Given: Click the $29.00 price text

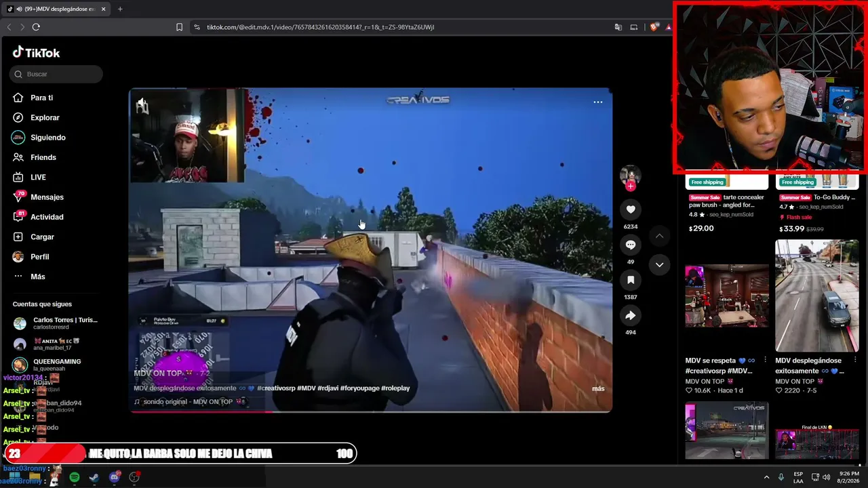Looking at the screenshot, I should click(x=701, y=228).
